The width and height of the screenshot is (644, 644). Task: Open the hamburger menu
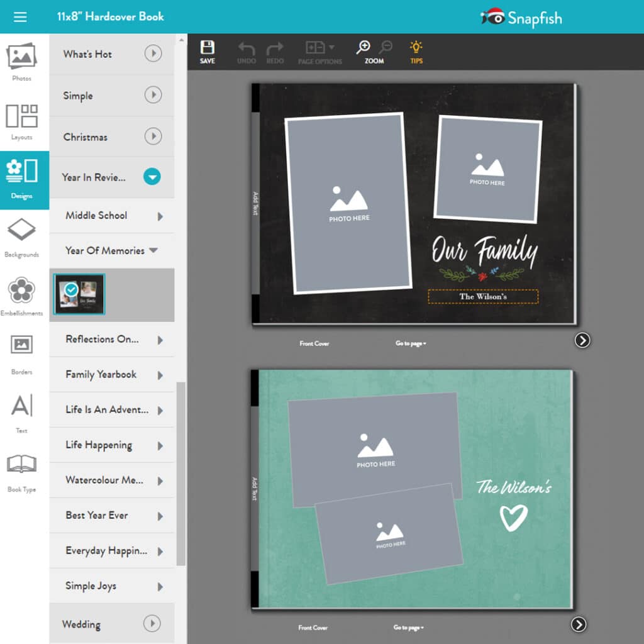21,17
